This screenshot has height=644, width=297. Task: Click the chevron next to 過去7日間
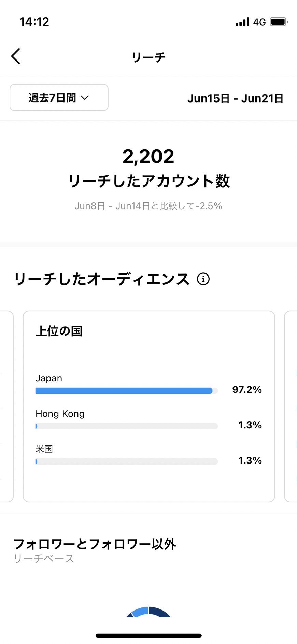[x=85, y=98]
